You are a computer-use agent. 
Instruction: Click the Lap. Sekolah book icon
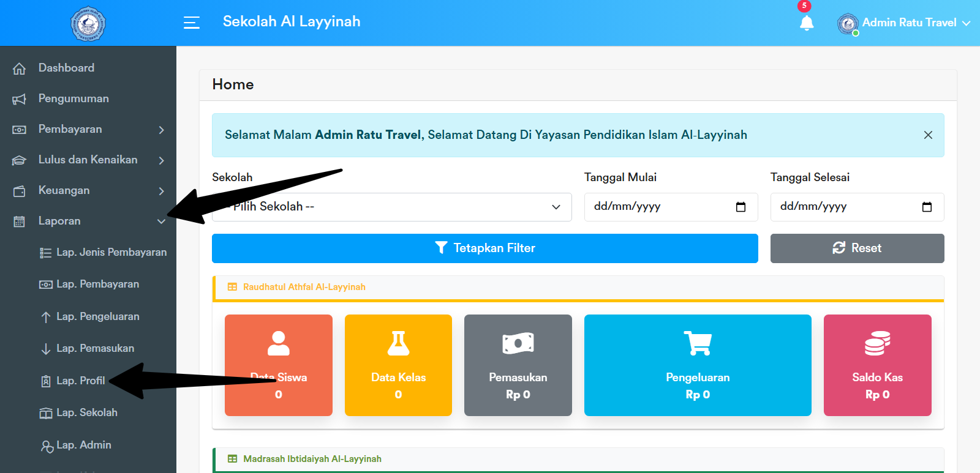coord(46,414)
